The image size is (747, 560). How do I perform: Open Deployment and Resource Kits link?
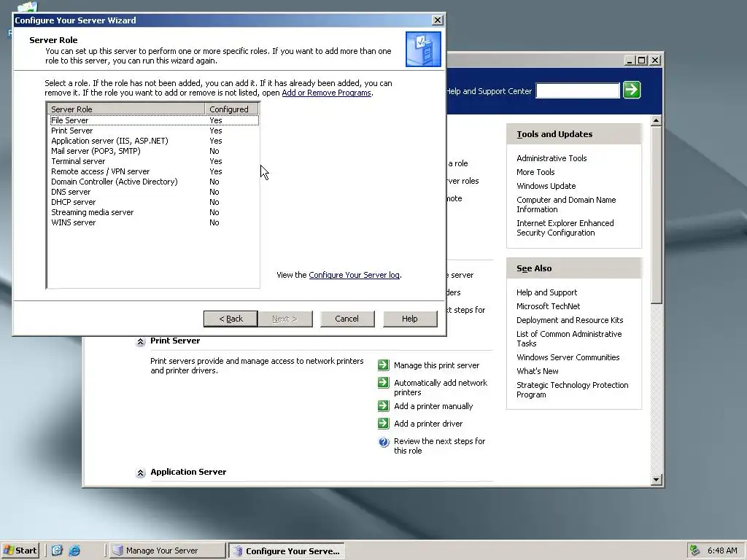point(570,320)
